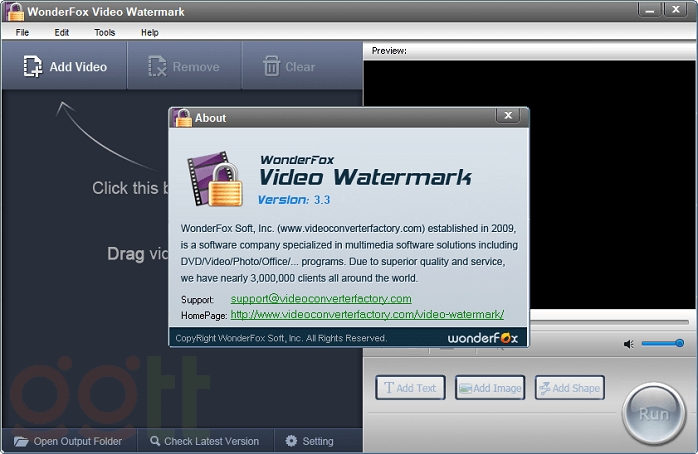698x454 pixels.
Task: Open the Tools menu
Action: [x=105, y=32]
